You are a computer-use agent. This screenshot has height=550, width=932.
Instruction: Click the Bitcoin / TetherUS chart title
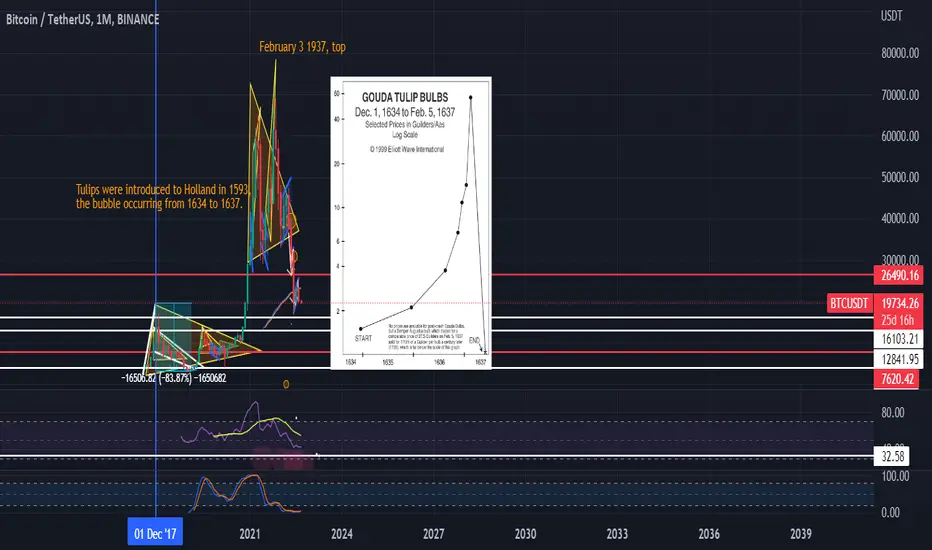pyautogui.click(x=83, y=20)
